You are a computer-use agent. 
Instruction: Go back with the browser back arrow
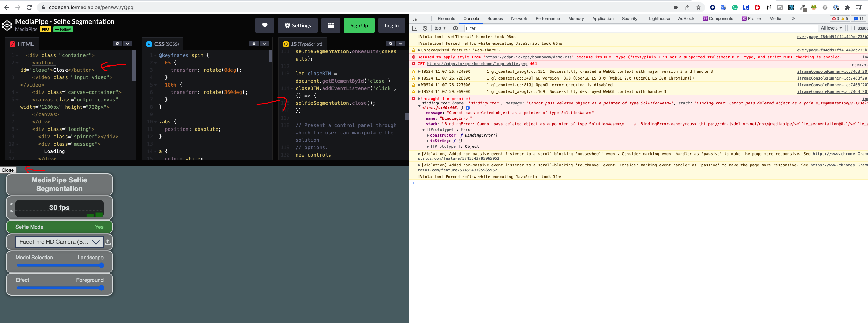6,7
